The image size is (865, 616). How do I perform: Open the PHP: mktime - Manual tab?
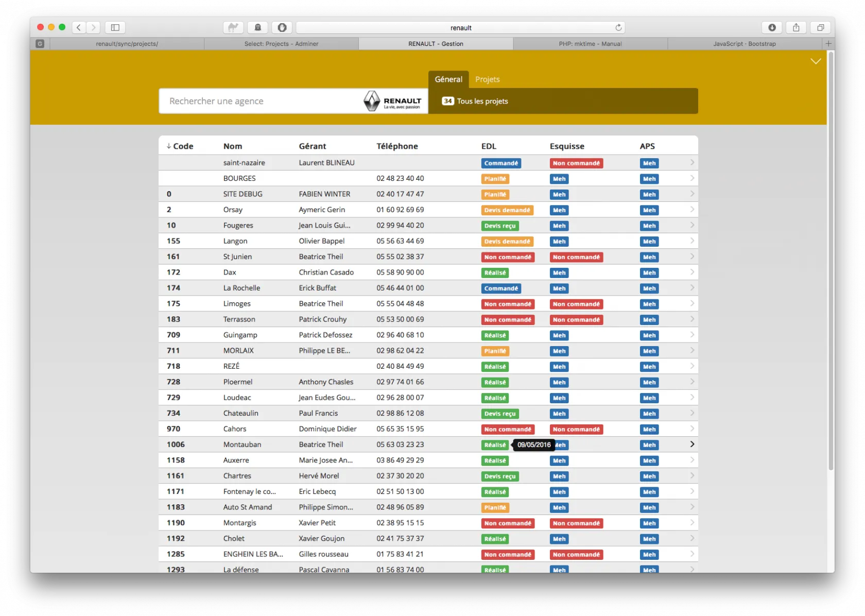(x=590, y=44)
